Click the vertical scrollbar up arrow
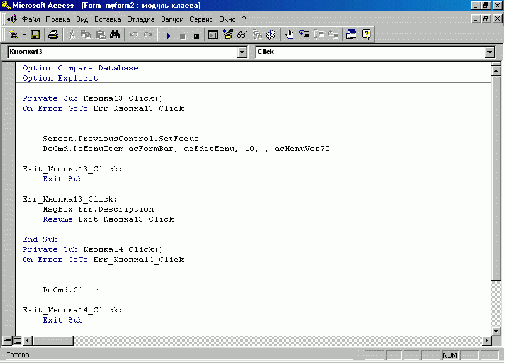 [x=496, y=71]
